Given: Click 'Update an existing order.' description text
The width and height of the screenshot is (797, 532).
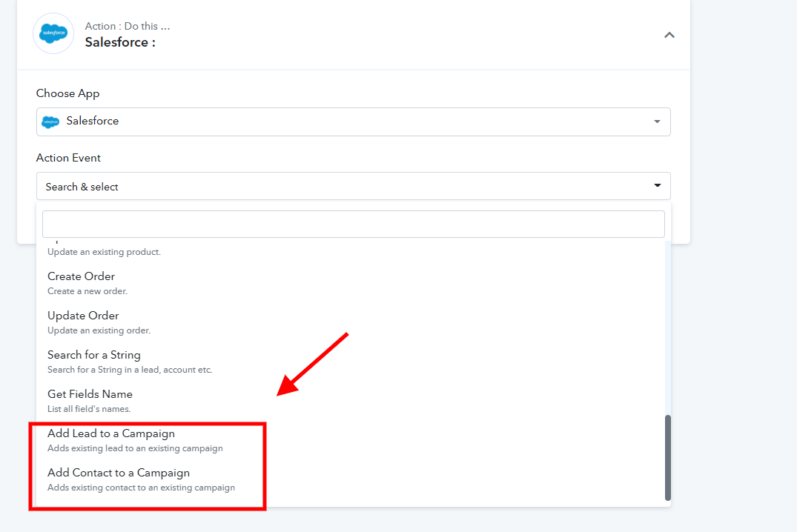Looking at the screenshot, I should click(99, 330).
